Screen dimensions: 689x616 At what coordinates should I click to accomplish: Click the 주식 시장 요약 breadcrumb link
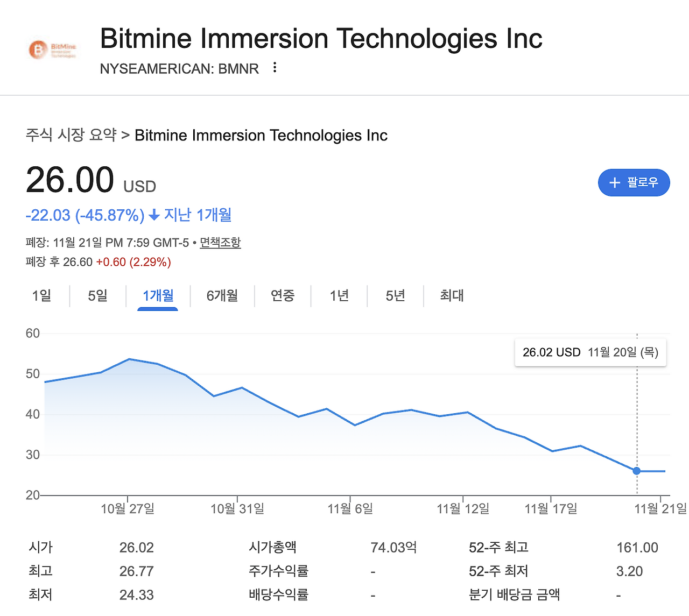coord(71,135)
